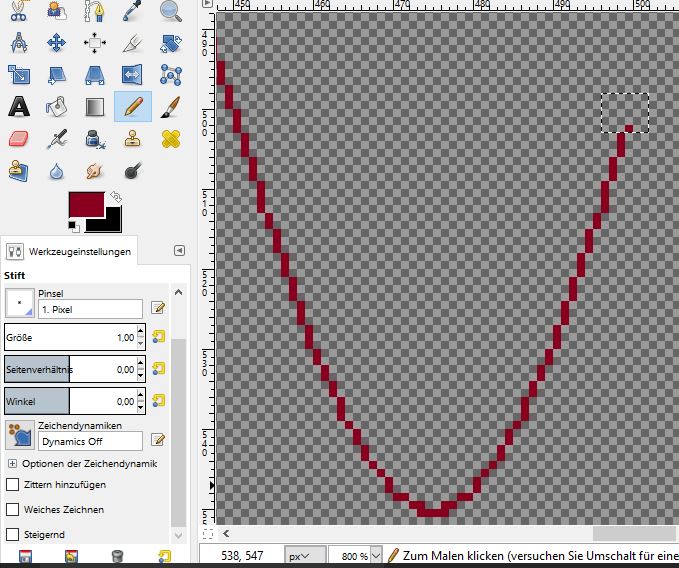
Task: Click the 1. Pixel brush name field
Action: (90, 309)
